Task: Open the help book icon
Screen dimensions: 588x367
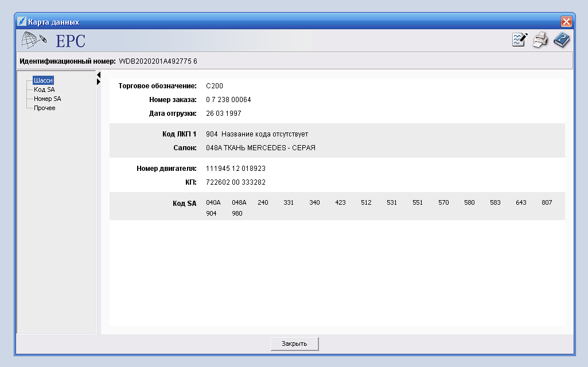Action: (x=562, y=40)
